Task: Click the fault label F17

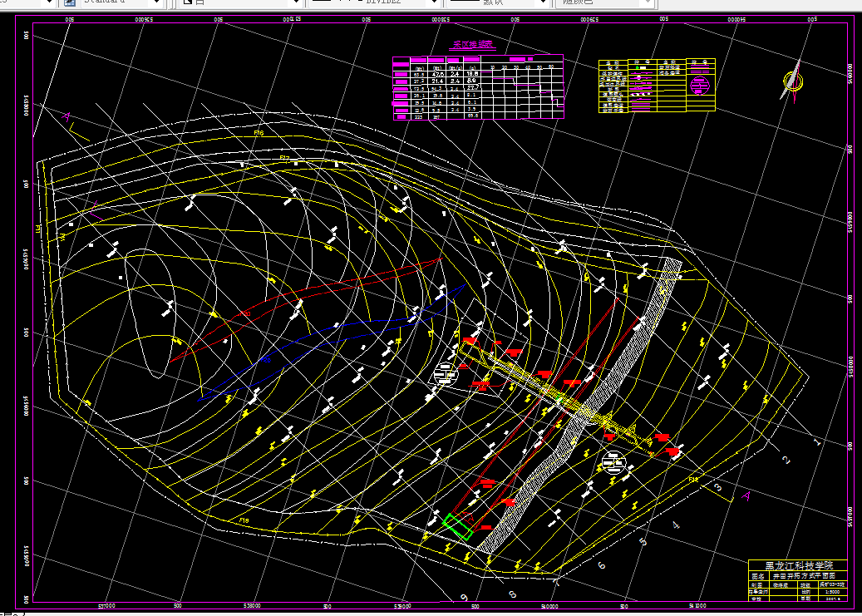Action: coord(284,159)
